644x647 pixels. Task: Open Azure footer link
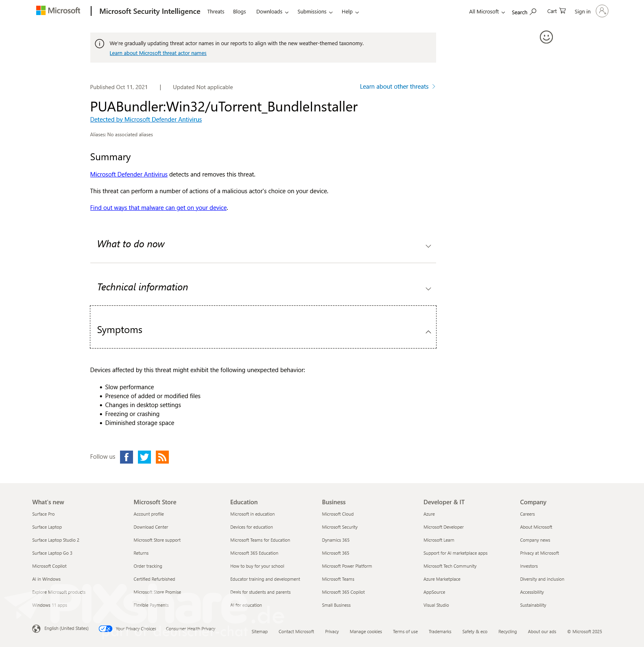click(x=429, y=514)
